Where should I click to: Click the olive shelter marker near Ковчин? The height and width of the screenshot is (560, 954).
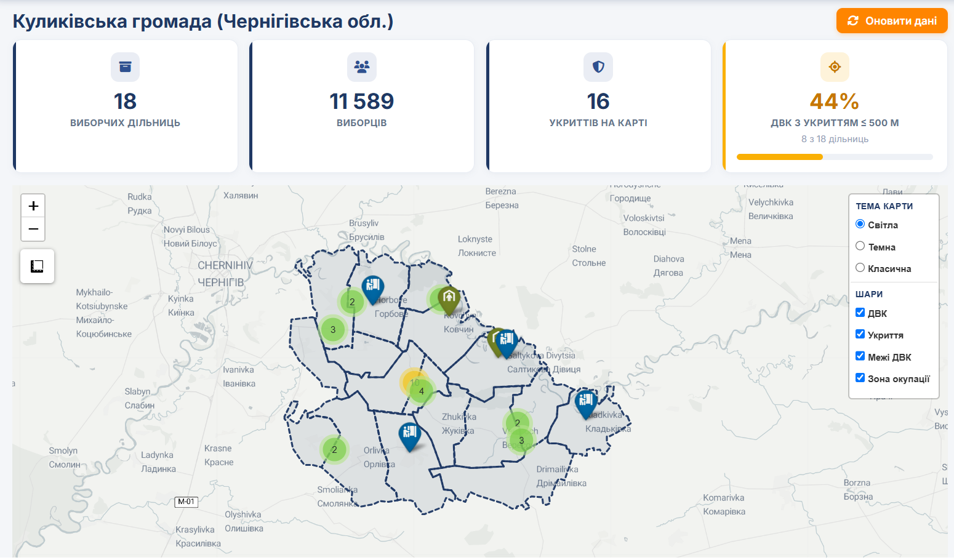click(449, 299)
